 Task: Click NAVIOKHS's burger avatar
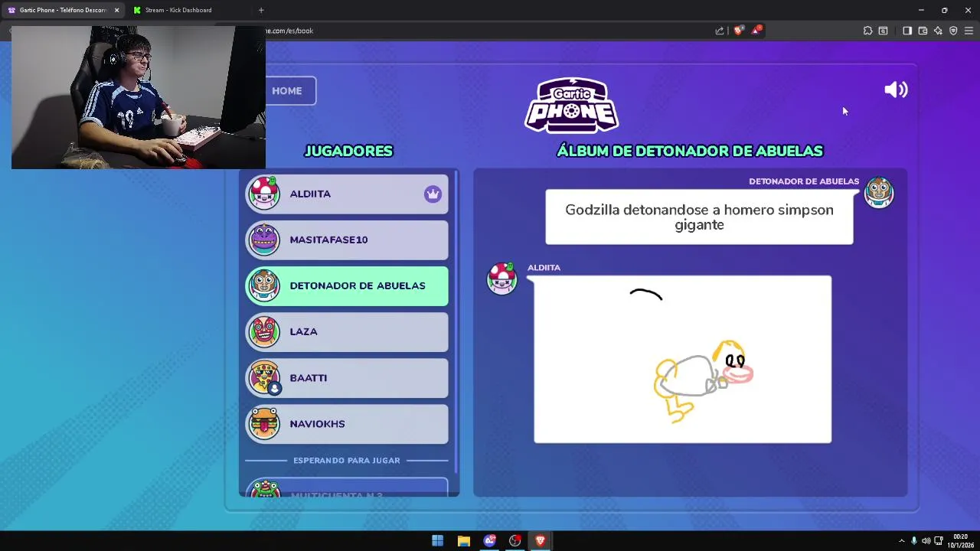tap(264, 423)
